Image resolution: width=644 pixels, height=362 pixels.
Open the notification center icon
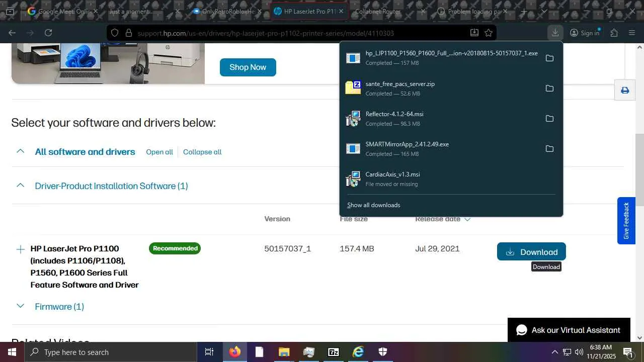pos(628,352)
